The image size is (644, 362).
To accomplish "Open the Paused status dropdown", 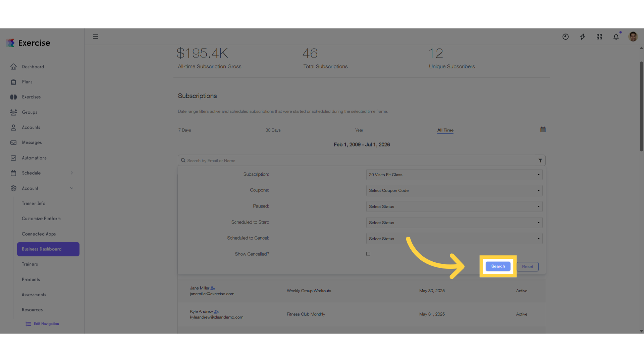I will 454,206.
